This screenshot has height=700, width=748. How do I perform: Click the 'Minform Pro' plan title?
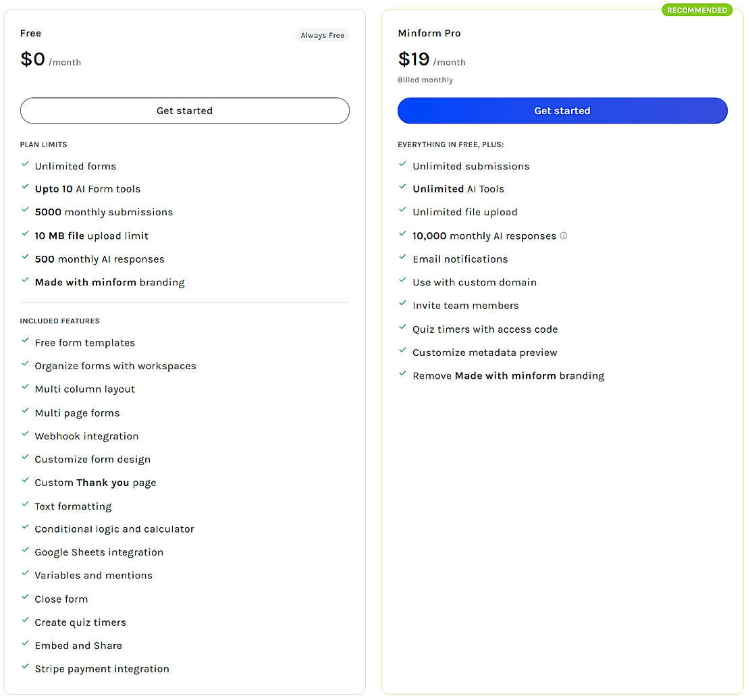click(x=429, y=33)
